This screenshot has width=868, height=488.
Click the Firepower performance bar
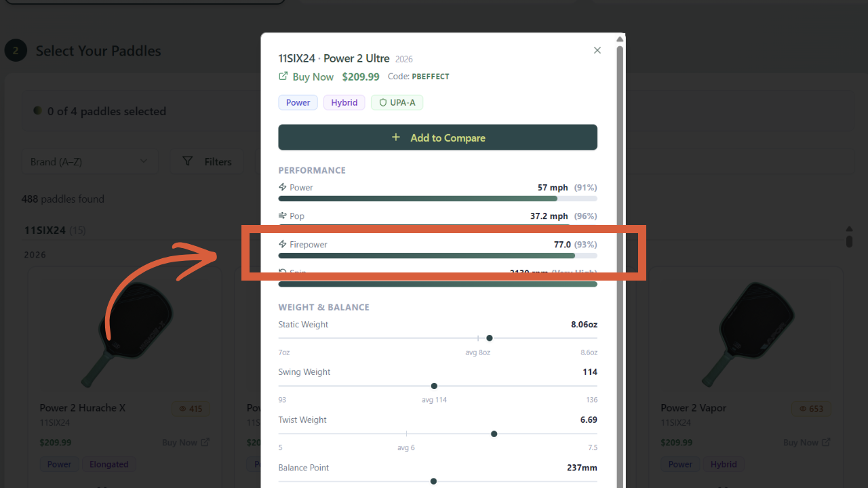tap(437, 256)
